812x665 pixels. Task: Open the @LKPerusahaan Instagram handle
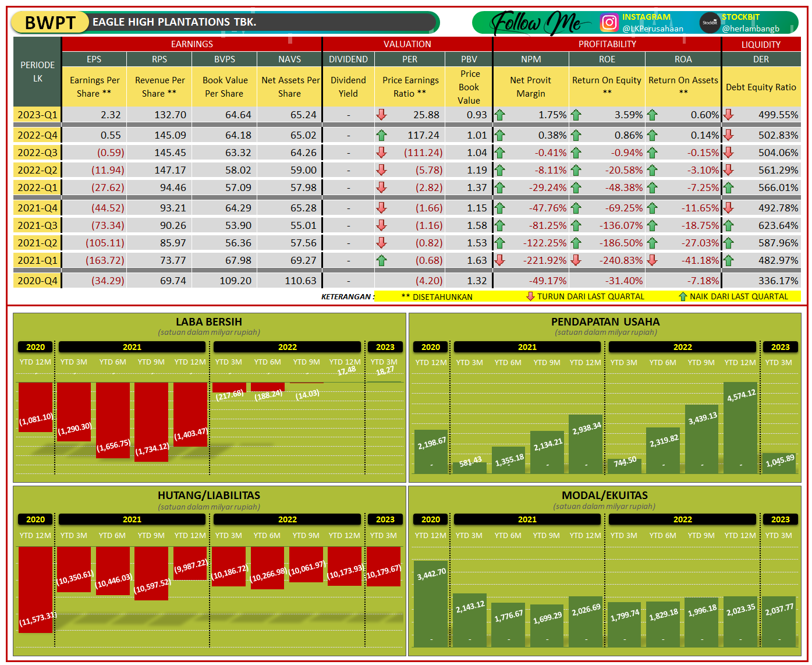point(653,29)
